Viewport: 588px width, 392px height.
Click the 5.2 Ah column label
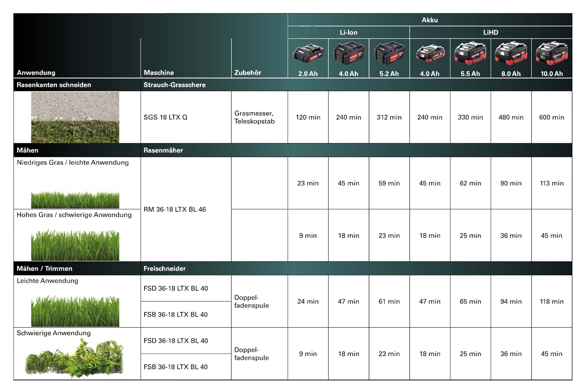pos(389,73)
